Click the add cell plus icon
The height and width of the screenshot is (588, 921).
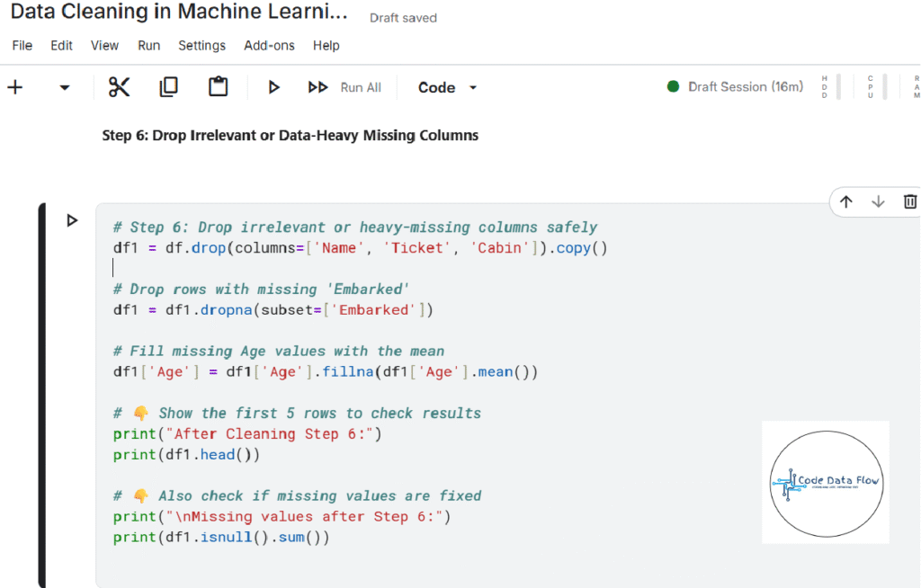click(x=15, y=87)
